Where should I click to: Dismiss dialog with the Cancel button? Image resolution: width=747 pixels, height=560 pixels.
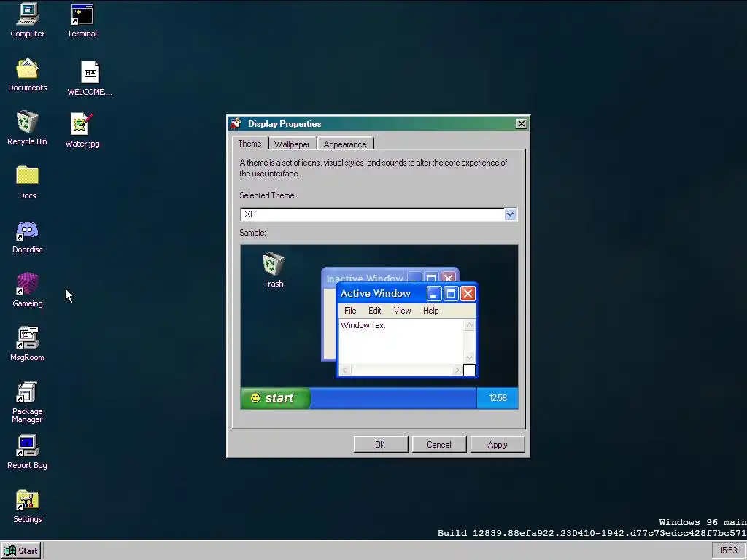click(438, 444)
